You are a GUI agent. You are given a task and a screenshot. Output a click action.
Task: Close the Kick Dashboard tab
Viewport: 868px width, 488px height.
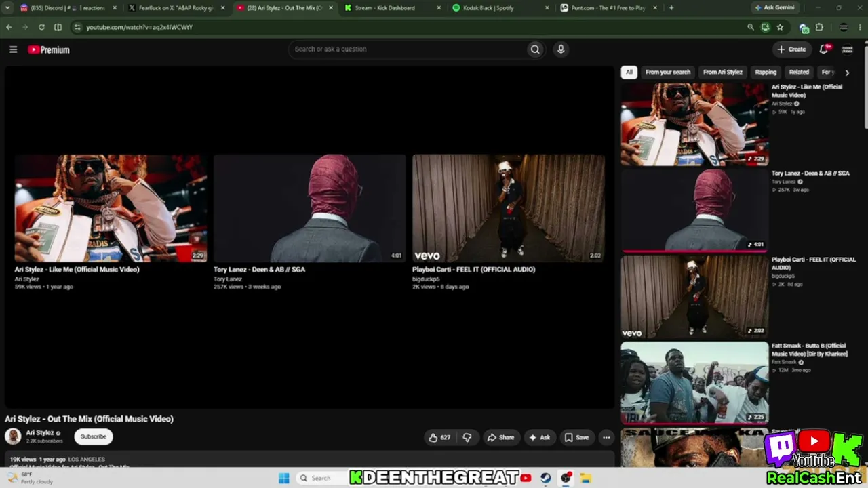tap(439, 8)
